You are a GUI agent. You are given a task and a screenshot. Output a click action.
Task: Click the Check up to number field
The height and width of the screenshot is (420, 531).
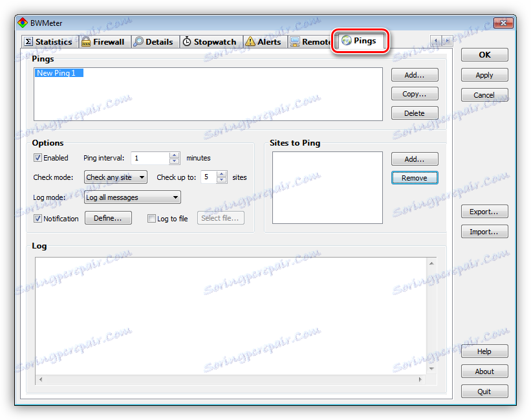[209, 177]
